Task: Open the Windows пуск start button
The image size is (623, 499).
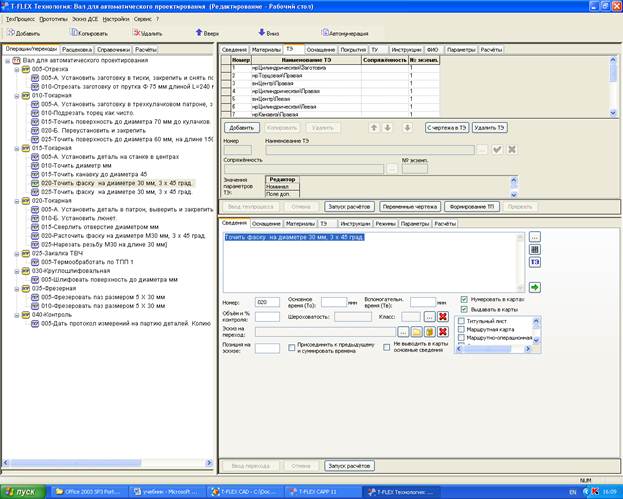Action: (x=21, y=492)
